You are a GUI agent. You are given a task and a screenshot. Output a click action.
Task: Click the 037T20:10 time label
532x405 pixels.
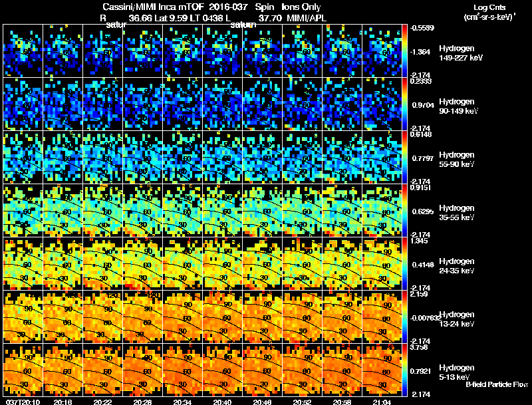pos(23,402)
